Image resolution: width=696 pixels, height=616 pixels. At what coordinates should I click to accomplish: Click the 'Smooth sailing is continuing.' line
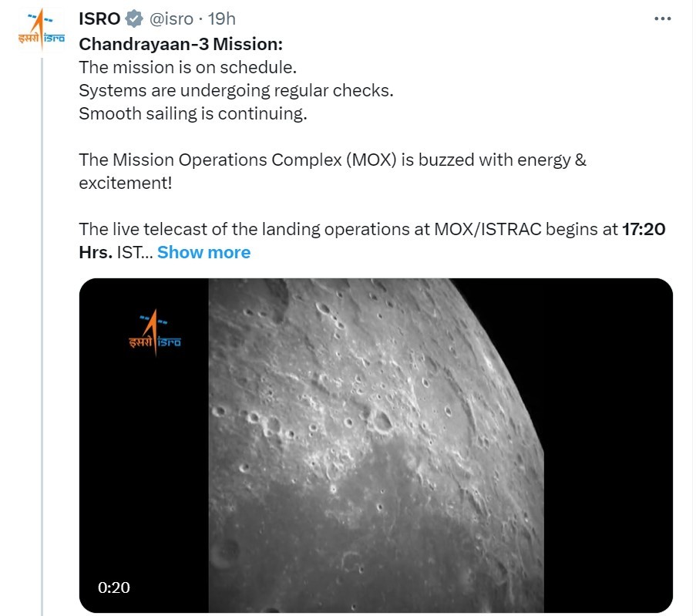pyautogui.click(x=193, y=113)
